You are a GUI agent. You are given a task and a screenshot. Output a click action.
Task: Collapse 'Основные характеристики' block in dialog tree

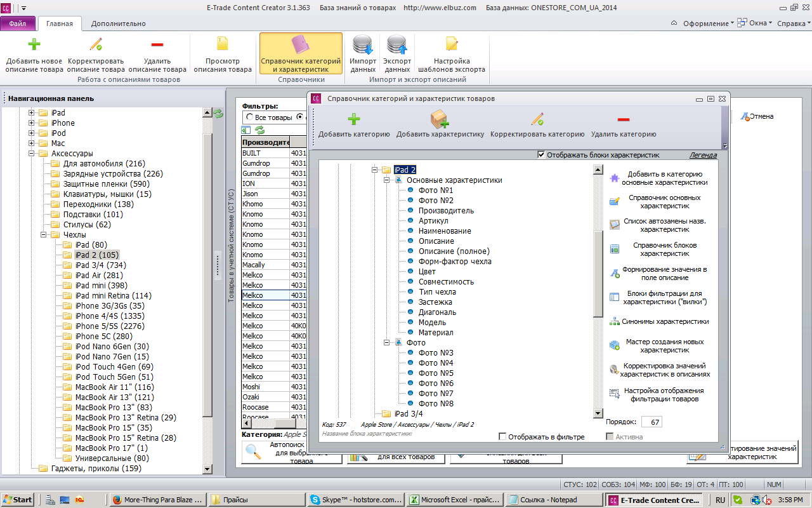pyautogui.click(x=387, y=180)
